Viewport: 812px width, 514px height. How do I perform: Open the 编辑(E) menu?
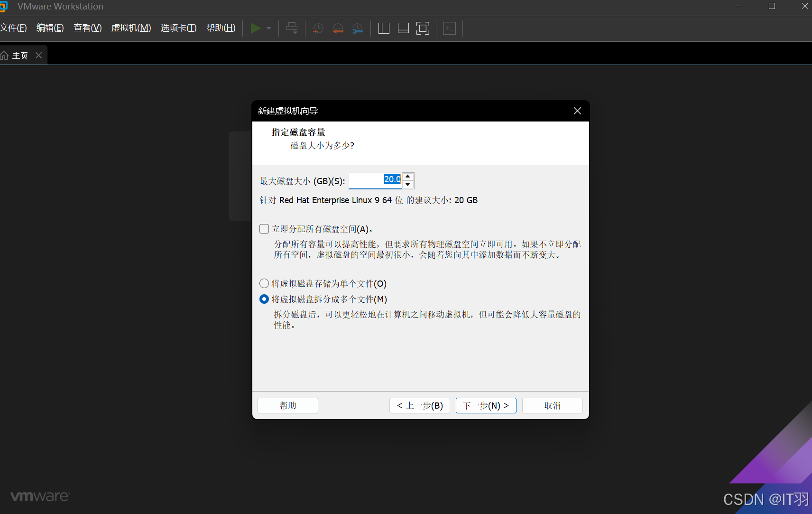click(x=50, y=28)
